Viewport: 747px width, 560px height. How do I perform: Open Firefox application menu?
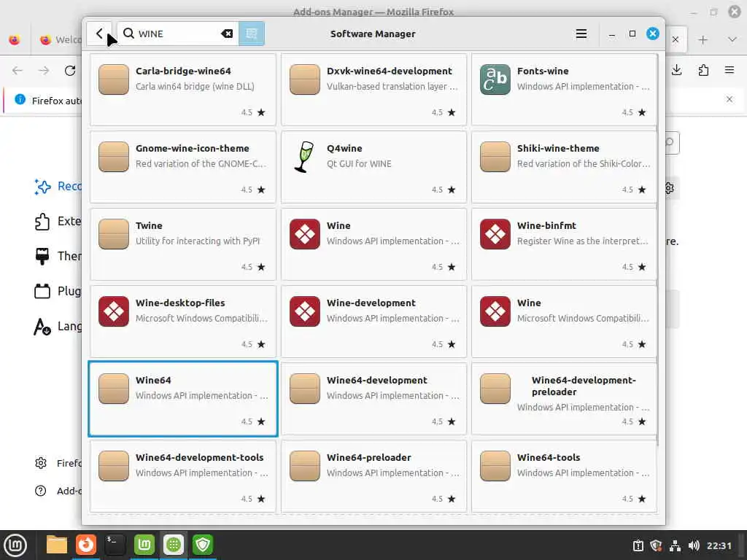729,71
